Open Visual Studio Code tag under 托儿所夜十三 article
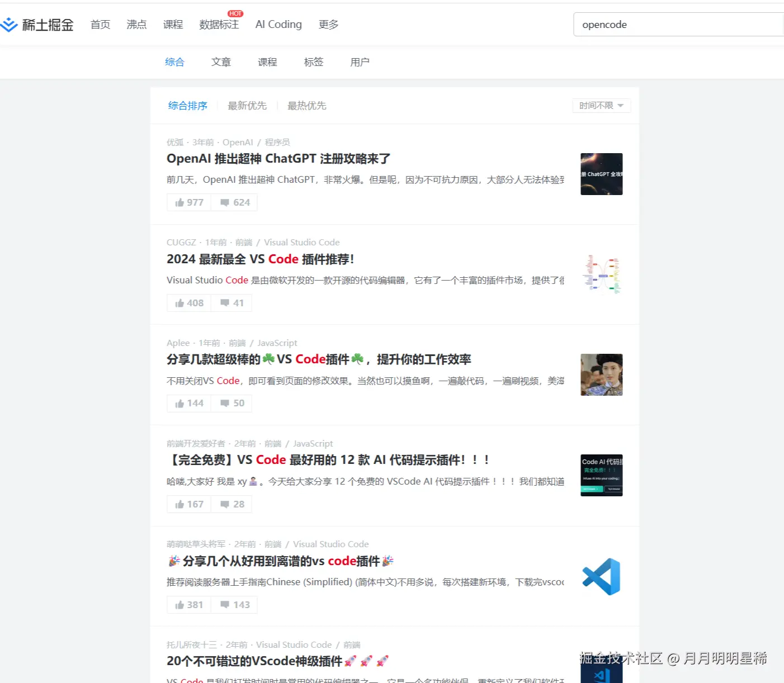The height and width of the screenshot is (683, 784). point(294,644)
